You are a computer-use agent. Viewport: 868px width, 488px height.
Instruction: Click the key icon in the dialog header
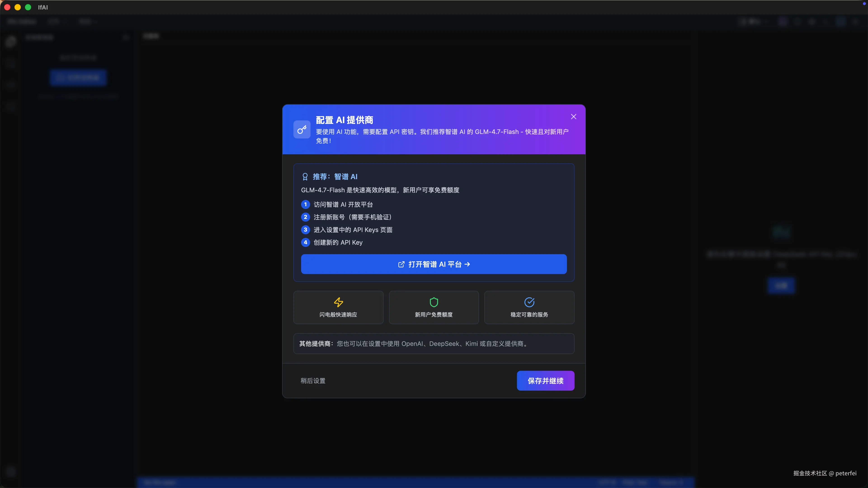[302, 129]
